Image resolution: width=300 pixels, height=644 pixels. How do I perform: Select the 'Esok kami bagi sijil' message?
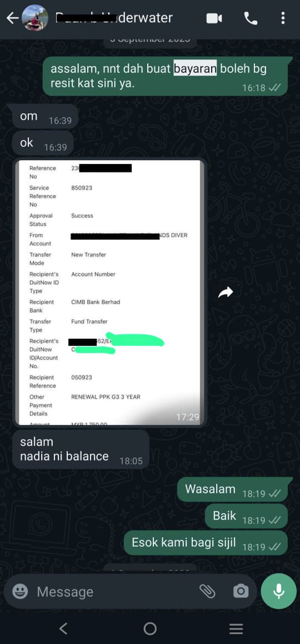click(206, 543)
